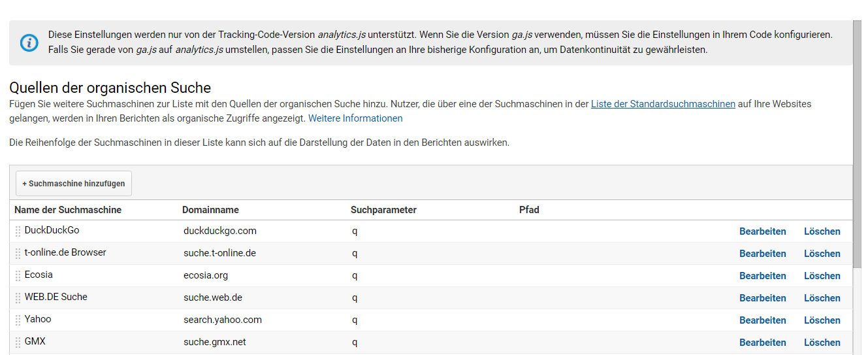868x355 pixels.
Task: Delete the DuckDuckGo search engine entry
Action: point(822,231)
